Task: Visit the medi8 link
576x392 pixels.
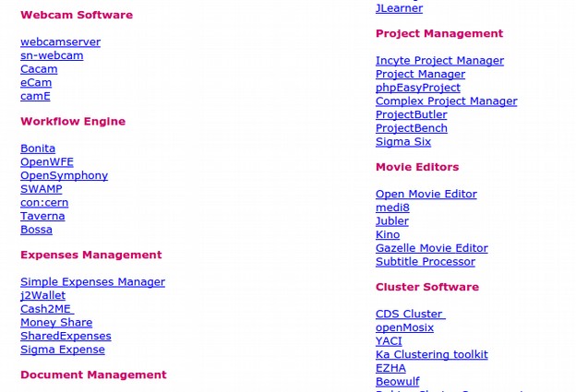Action: click(392, 208)
